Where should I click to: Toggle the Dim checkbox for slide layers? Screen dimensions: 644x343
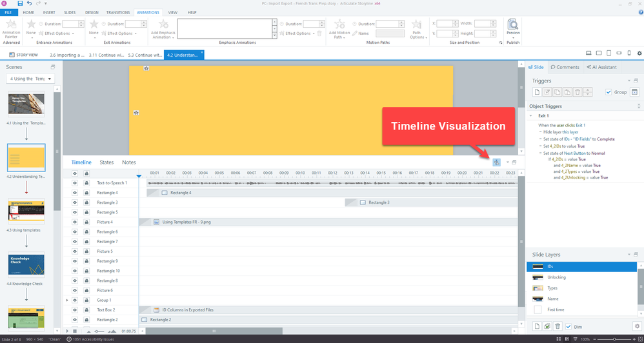click(569, 327)
